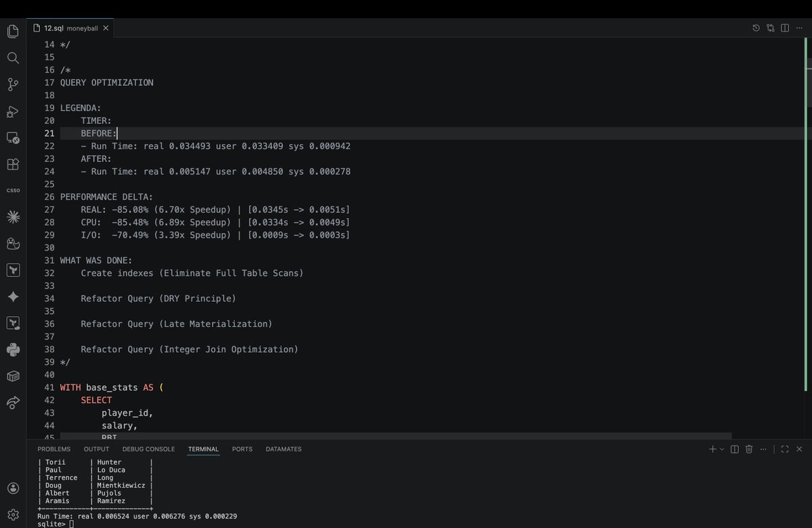Click the editor vertical scrollbar overview ruler

click(808, 238)
